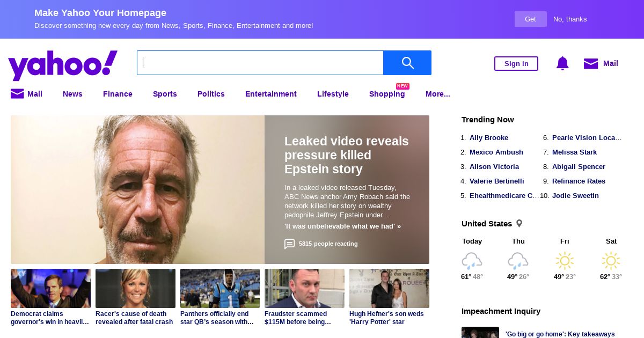Select trending topic Refinance Rates

pos(579,181)
